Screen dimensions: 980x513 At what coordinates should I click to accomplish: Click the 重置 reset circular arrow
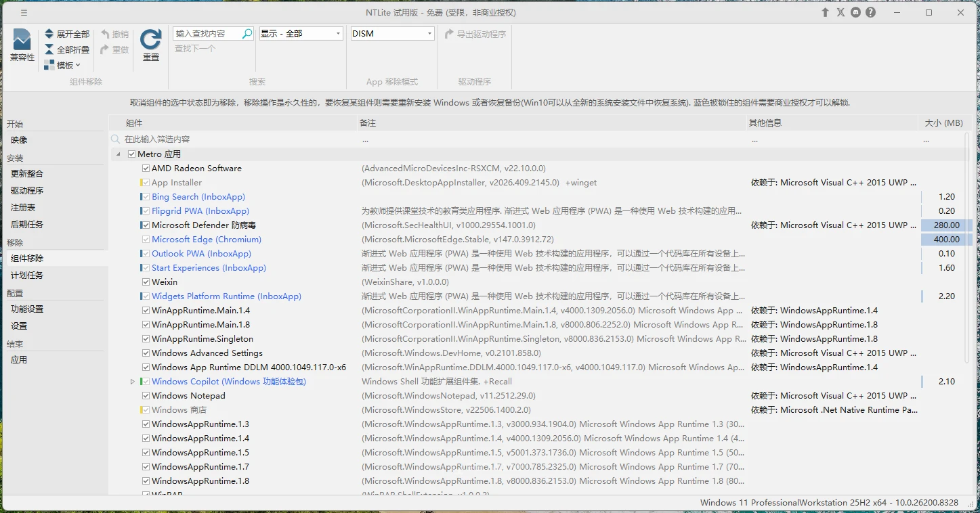pos(151,39)
